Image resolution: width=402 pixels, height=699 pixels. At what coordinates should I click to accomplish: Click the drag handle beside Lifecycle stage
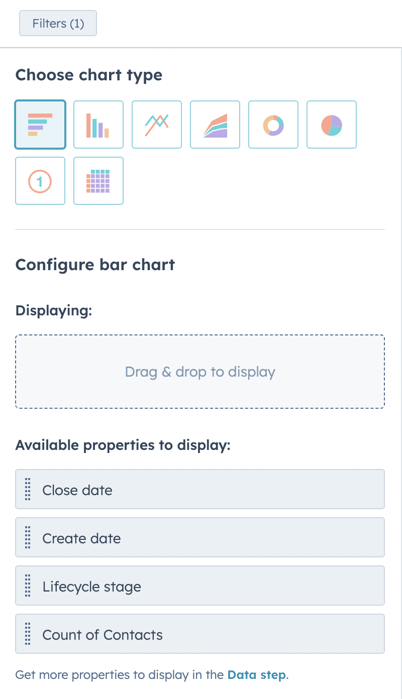(x=28, y=585)
